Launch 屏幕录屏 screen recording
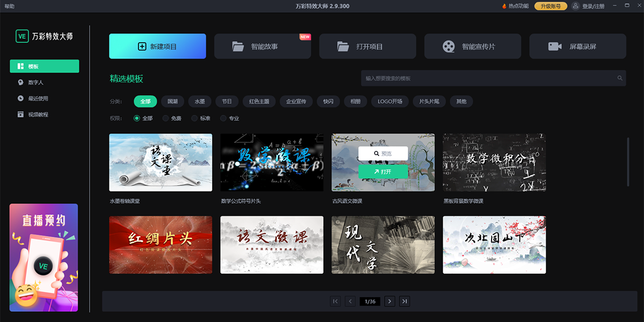Image resolution: width=644 pixels, height=322 pixels. (577, 46)
